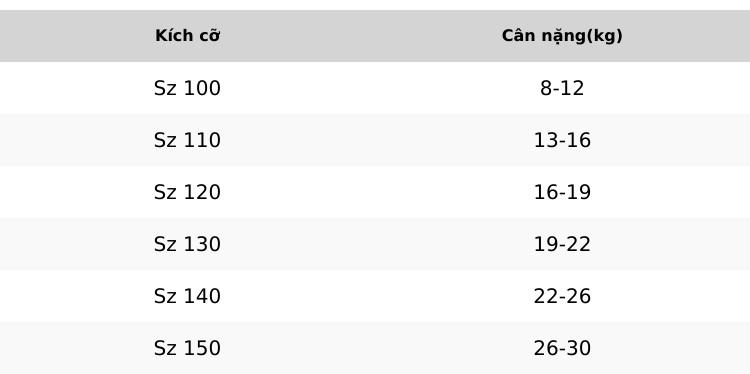
Task: Select the Sz 140 size cell
Action: point(188,296)
